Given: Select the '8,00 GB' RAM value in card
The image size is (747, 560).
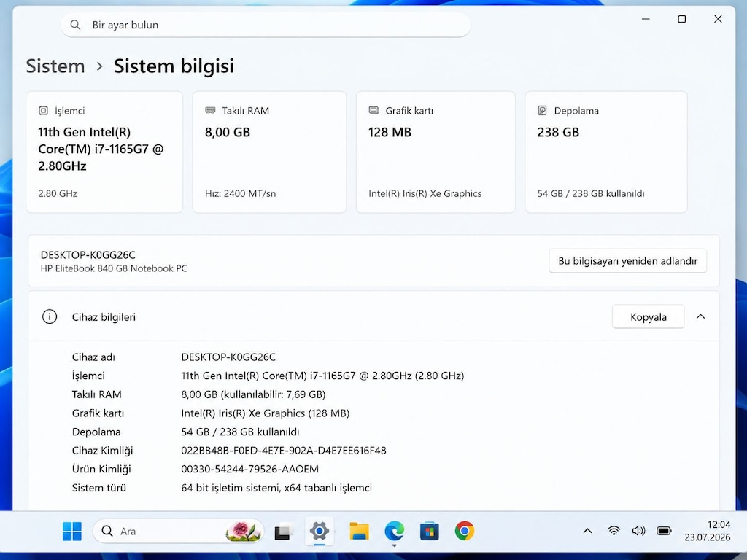Looking at the screenshot, I should (x=228, y=133).
